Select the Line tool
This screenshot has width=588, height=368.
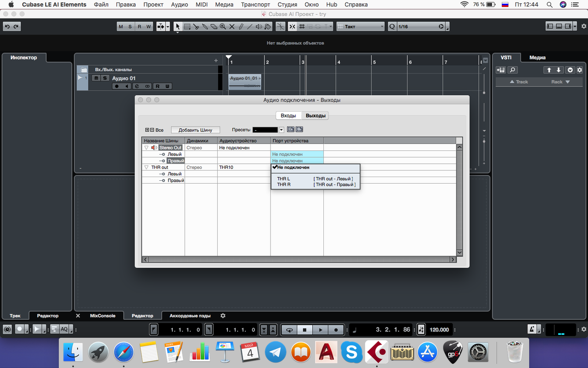[x=249, y=27]
